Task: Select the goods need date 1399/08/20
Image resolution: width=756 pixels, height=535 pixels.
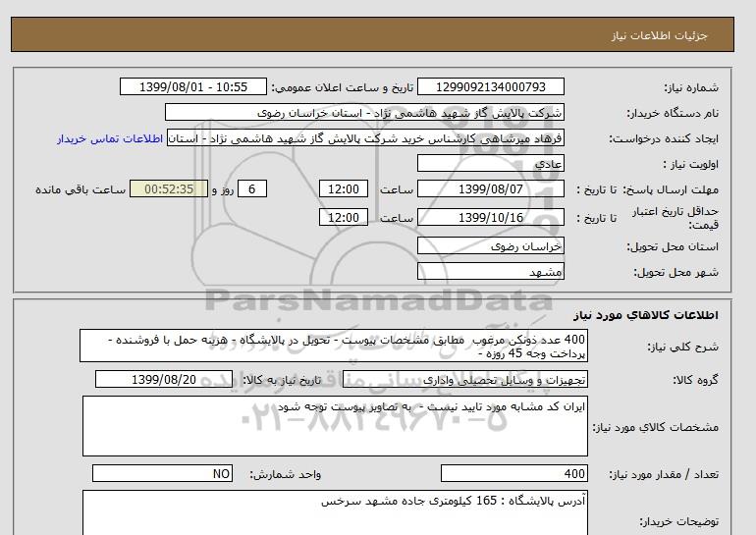Action: pos(164,380)
